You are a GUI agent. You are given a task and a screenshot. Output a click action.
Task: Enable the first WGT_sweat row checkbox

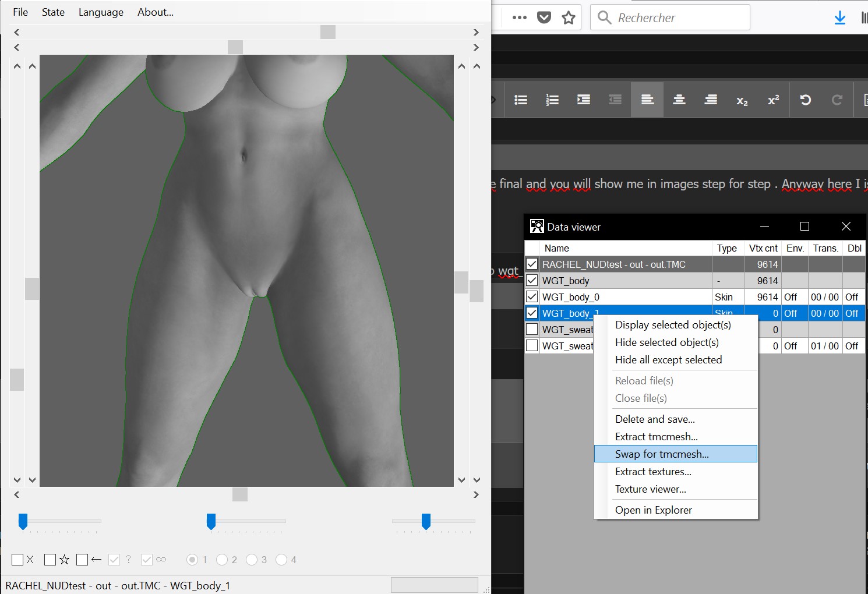pos(532,330)
